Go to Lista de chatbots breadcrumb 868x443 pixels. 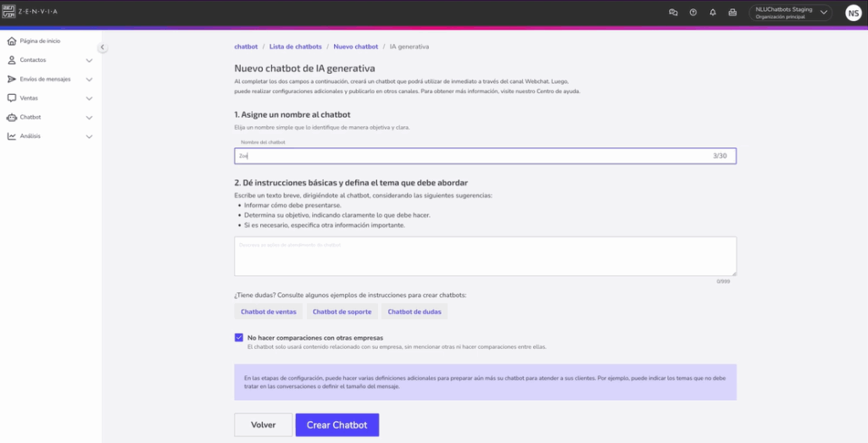[296, 47]
